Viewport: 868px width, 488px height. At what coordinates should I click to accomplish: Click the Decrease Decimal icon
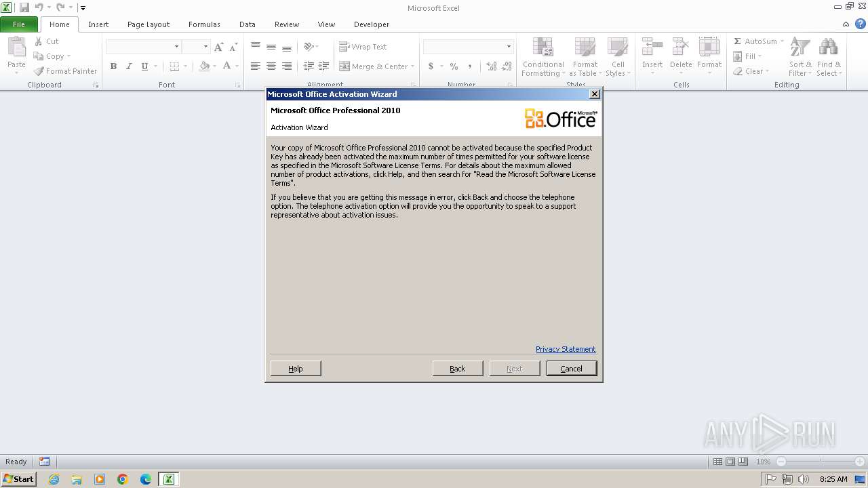(506, 66)
